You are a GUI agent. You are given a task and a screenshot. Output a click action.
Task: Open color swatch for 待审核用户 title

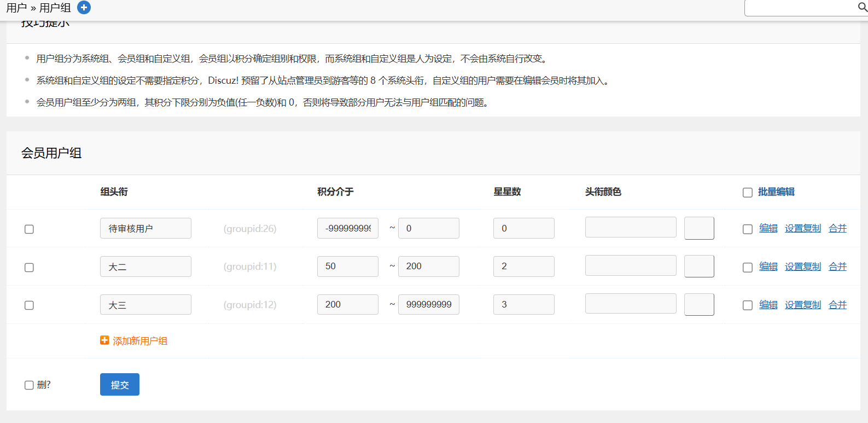(x=698, y=228)
